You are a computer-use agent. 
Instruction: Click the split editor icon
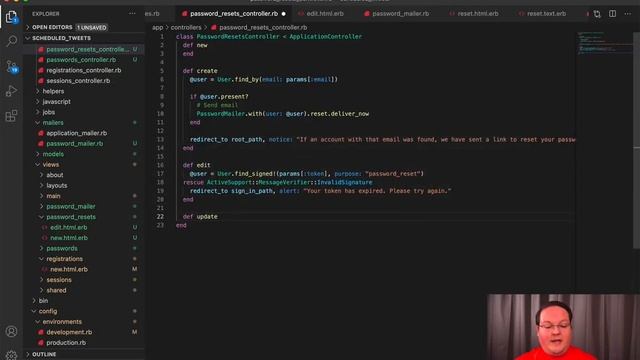612,13
